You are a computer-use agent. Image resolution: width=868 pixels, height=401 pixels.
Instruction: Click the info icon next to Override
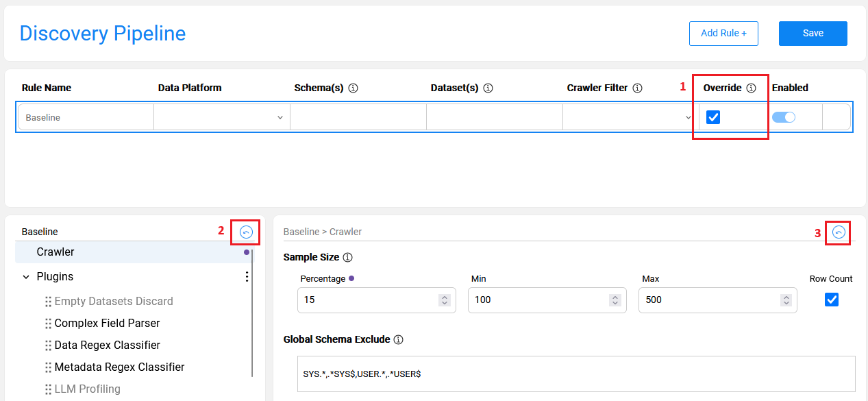pos(751,88)
